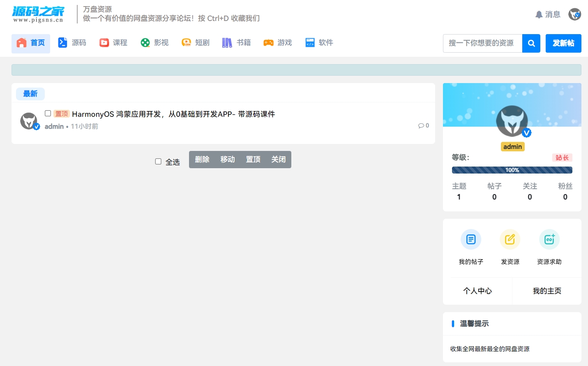Toggle the 置顶 pin action button
Screen dimensions: 588x366
pos(253,159)
